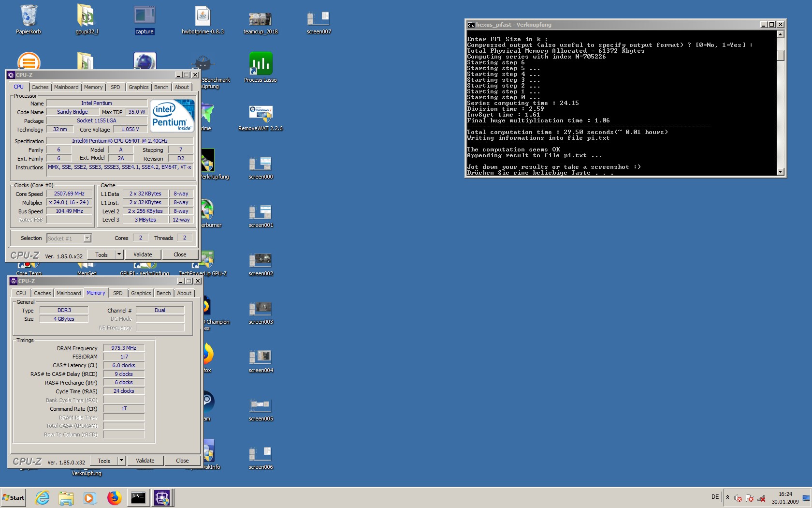Switch to the command prompt taskbar item

pos(138,497)
